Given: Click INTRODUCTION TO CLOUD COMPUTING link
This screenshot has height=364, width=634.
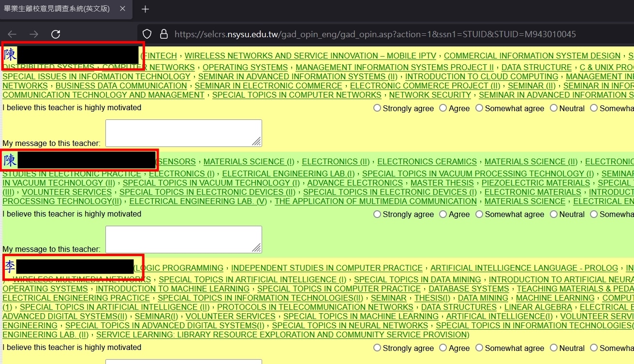Looking at the screenshot, I should pyautogui.click(x=482, y=76).
